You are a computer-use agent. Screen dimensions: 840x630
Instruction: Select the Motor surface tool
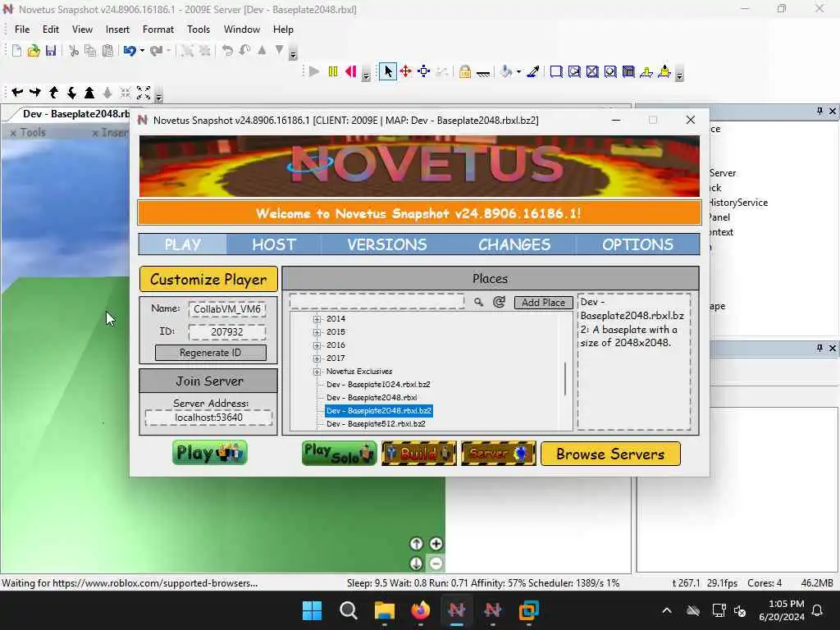click(x=664, y=72)
